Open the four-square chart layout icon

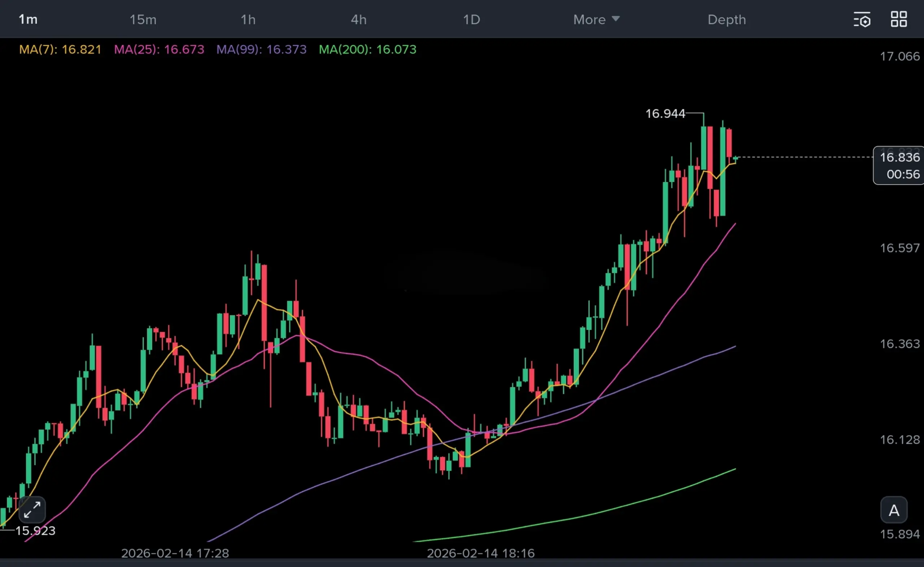point(898,19)
